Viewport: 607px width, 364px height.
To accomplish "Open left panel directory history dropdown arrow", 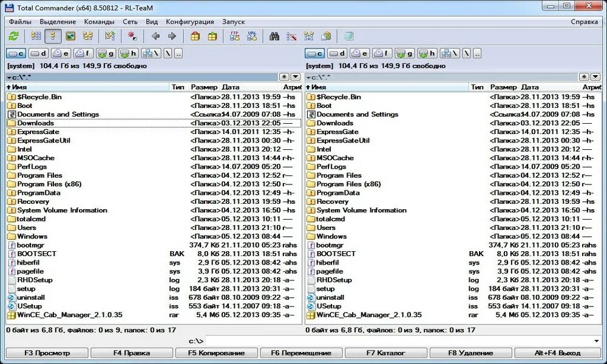I will 296,77.
